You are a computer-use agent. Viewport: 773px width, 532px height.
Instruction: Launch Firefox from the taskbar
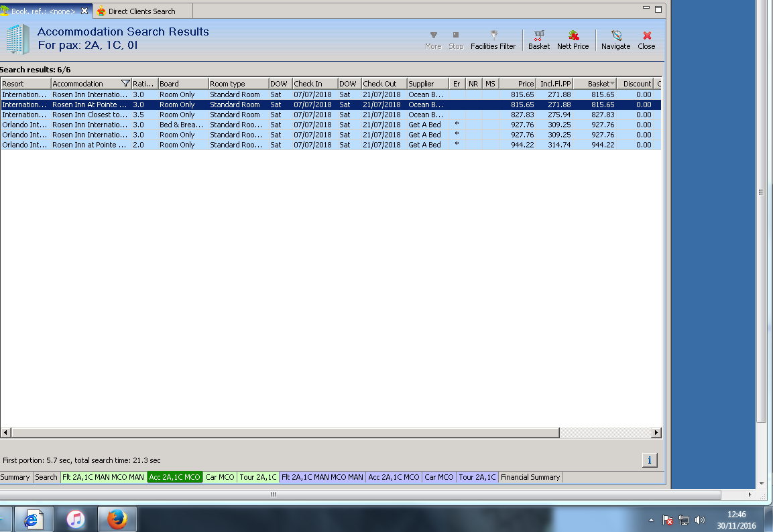(x=117, y=519)
